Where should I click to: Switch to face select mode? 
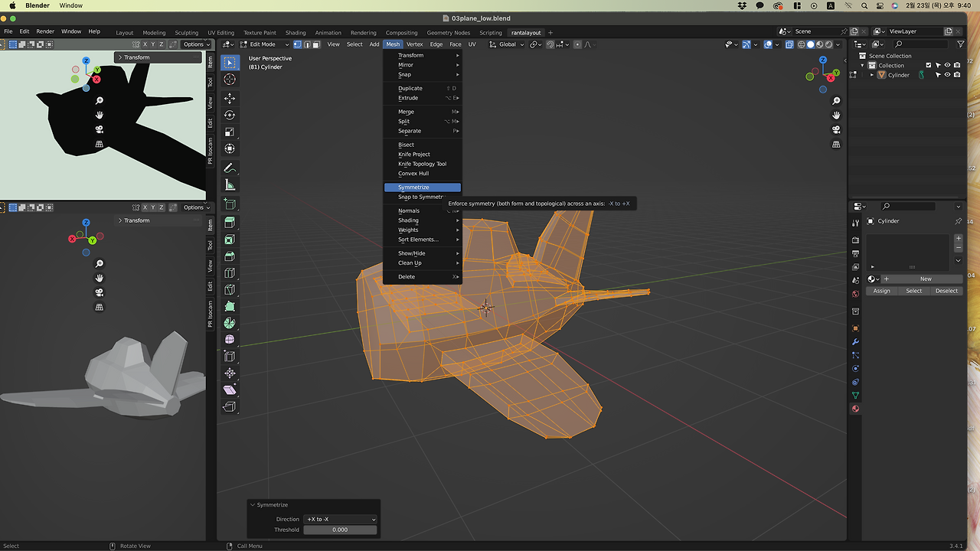(x=315, y=44)
